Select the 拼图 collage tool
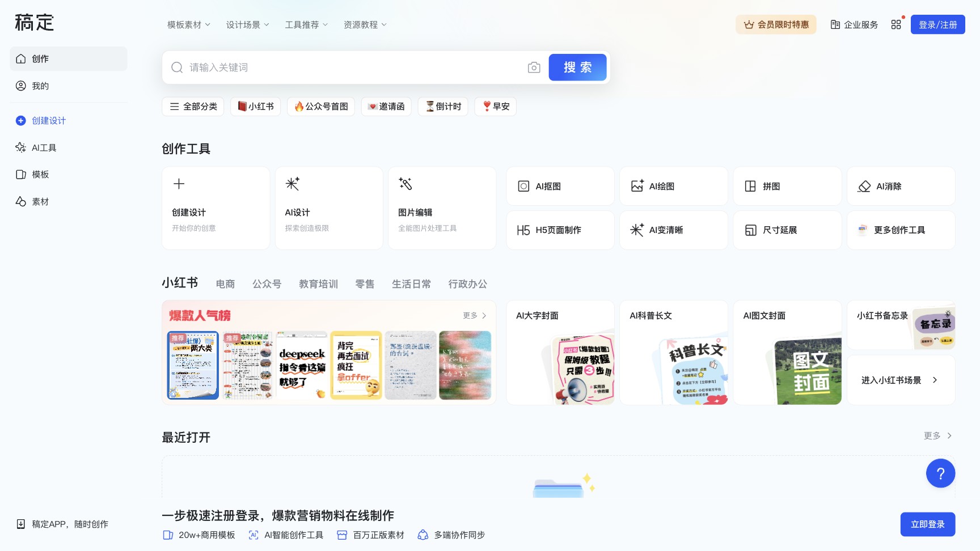 click(x=787, y=186)
